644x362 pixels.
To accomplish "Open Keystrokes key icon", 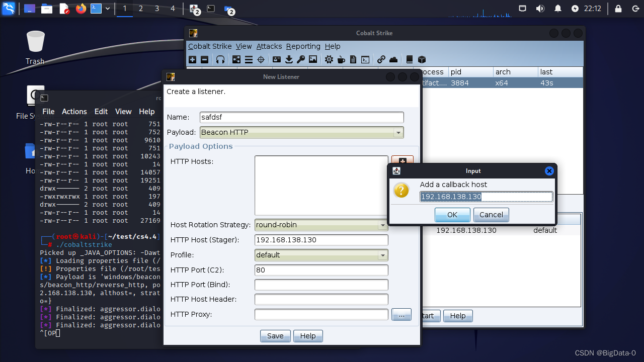I will (301, 59).
